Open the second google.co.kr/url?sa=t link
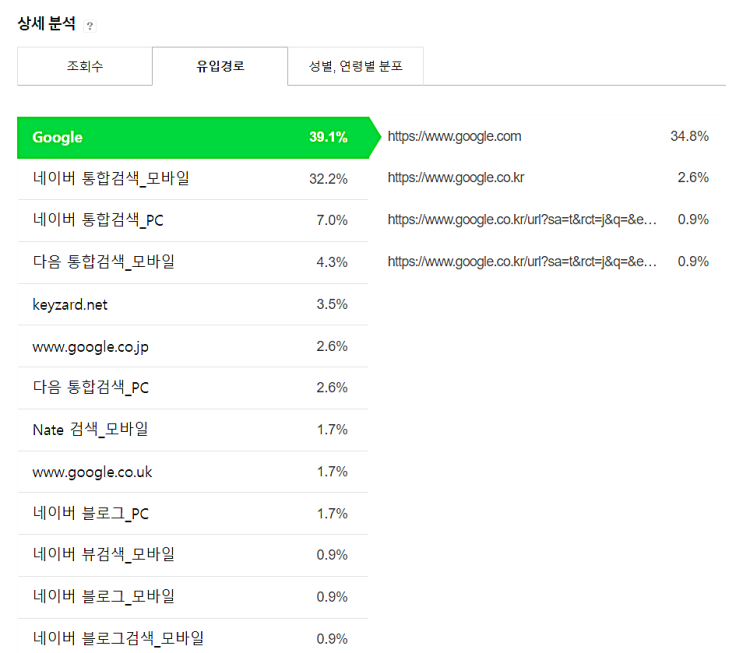The height and width of the screenshot is (653, 743). [522, 262]
